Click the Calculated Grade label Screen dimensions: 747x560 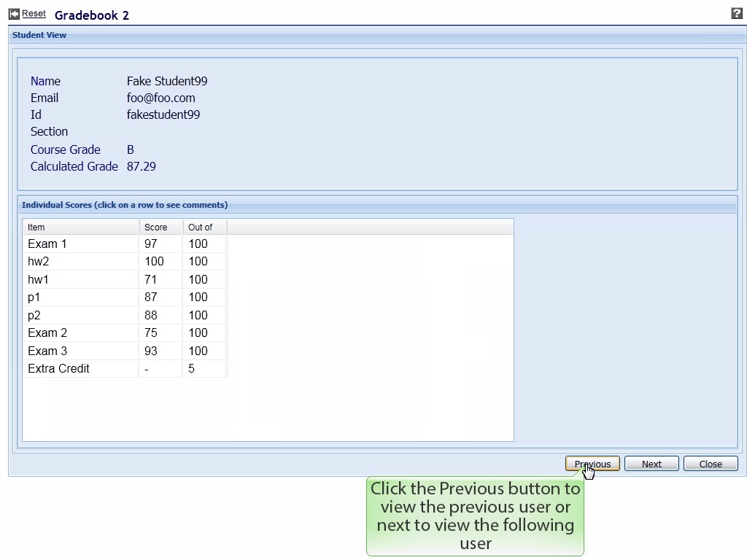pos(74,166)
